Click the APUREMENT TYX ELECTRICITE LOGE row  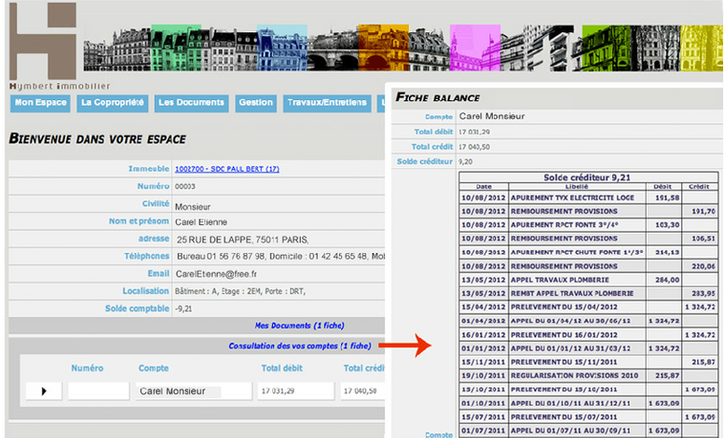[589, 198]
